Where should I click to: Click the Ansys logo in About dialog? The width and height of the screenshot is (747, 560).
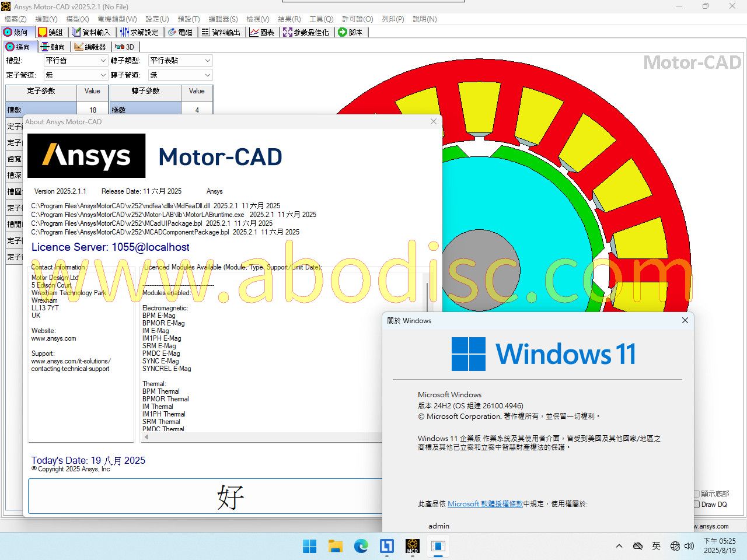(86, 156)
